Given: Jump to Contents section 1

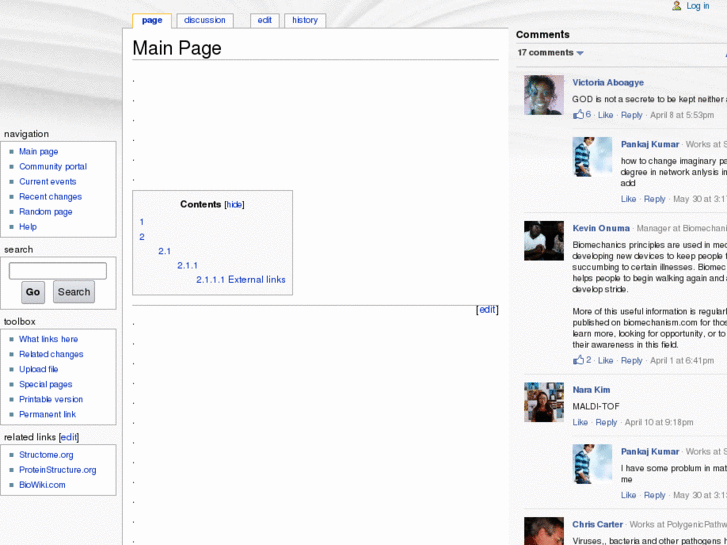Looking at the screenshot, I should click(142, 222).
